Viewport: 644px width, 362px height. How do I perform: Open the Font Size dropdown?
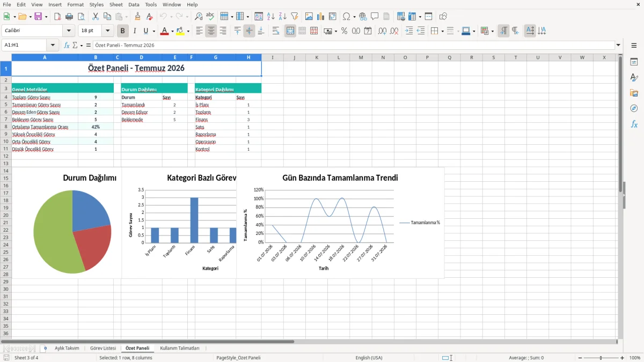point(108,31)
